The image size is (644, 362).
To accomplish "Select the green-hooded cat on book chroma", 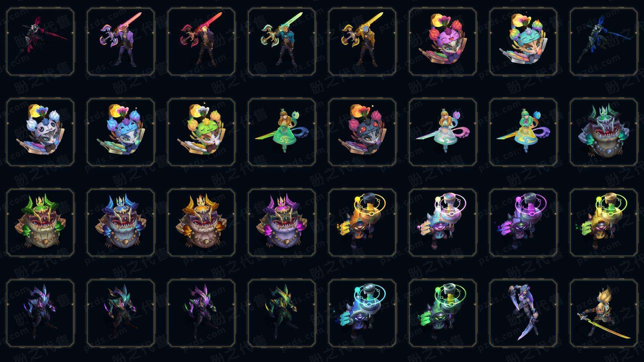I will click(x=201, y=132).
